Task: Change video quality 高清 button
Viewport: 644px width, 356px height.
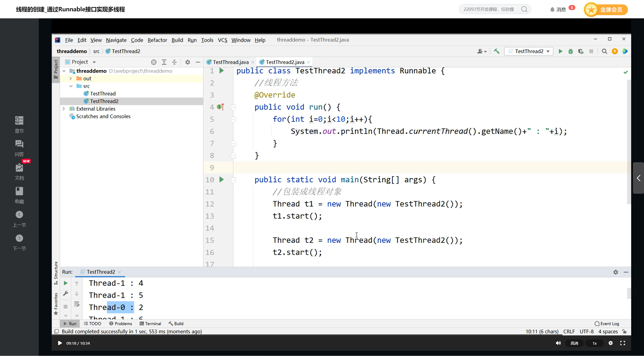Action: point(574,343)
